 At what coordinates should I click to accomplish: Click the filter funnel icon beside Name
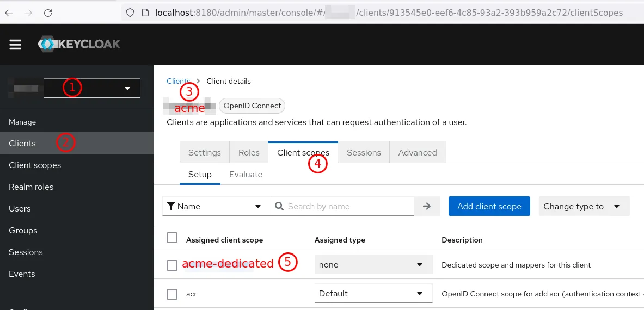click(171, 206)
